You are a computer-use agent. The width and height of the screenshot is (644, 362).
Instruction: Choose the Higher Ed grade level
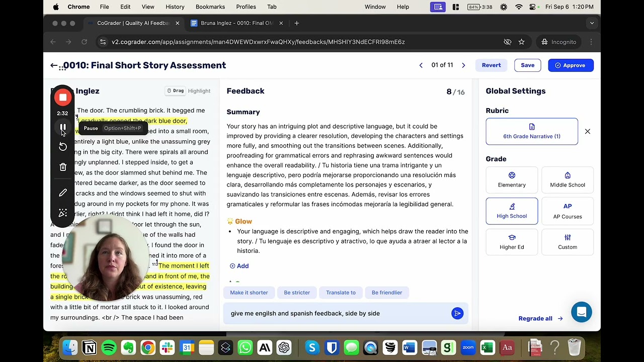pyautogui.click(x=512, y=242)
